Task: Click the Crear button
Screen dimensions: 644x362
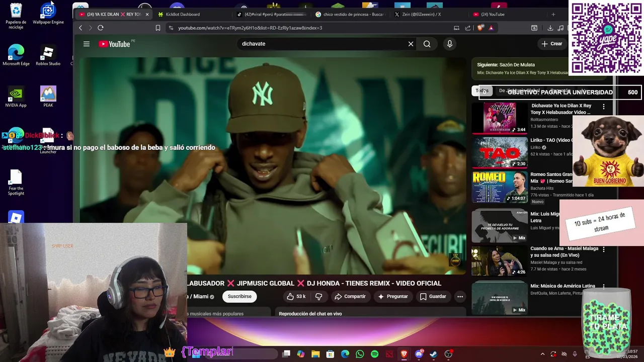Action: point(551,44)
